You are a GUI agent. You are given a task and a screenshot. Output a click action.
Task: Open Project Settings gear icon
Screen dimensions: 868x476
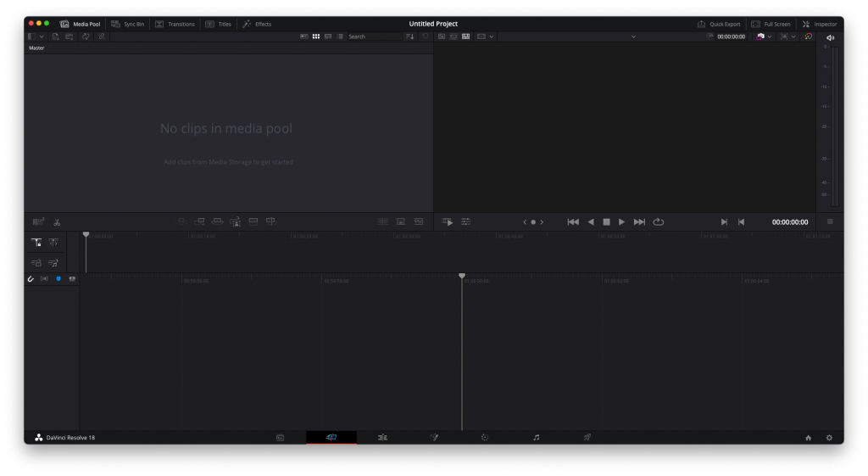point(829,438)
